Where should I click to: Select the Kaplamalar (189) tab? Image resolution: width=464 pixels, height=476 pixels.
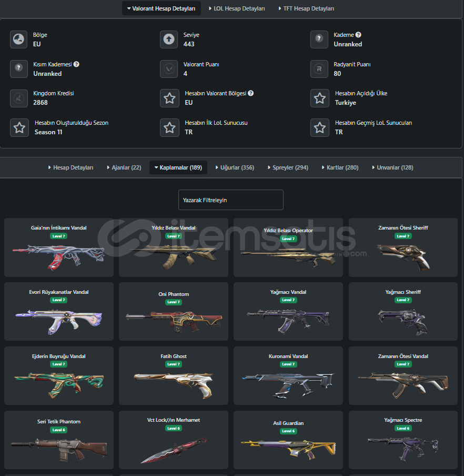(178, 167)
